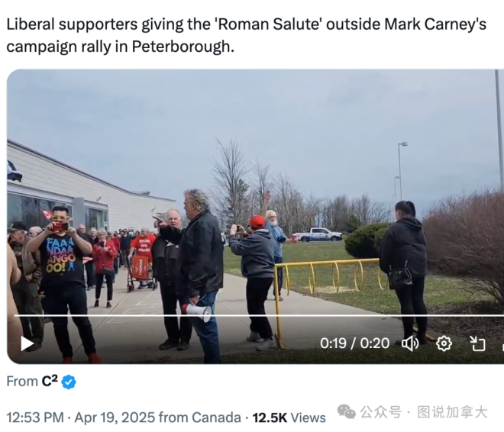This screenshot has width=504, height=432.
Task: Seek to middle of video progress bar
Action: click(259, 315)
